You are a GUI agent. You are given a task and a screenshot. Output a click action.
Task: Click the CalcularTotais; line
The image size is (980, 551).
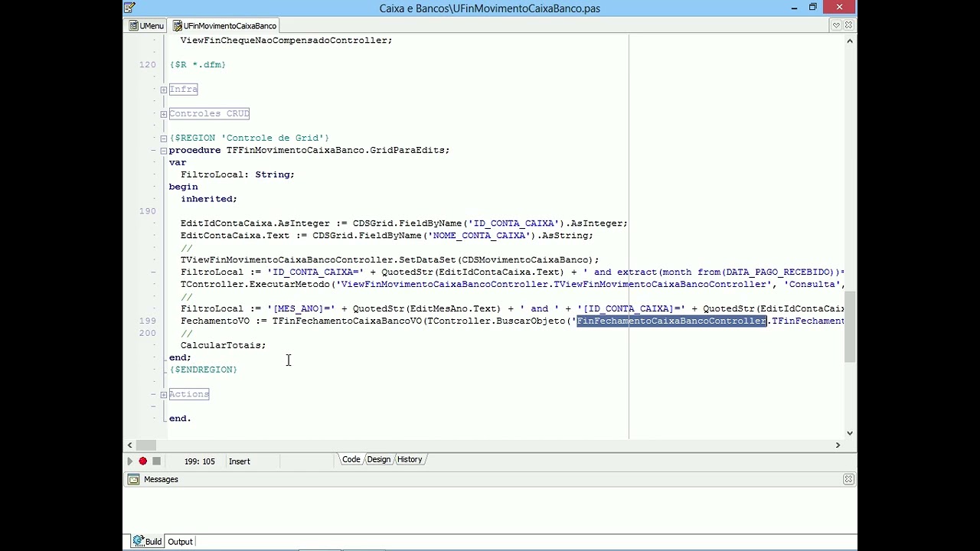(224, 345)
